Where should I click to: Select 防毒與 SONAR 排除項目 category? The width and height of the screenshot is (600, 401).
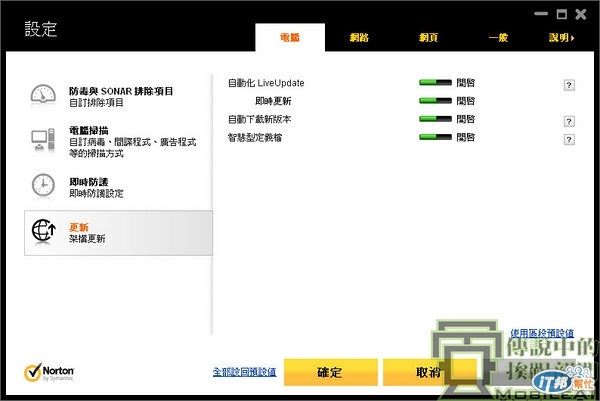[121, 91]
